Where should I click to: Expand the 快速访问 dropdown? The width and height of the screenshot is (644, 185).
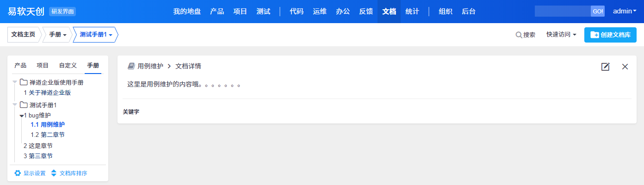tap(561, 35)
